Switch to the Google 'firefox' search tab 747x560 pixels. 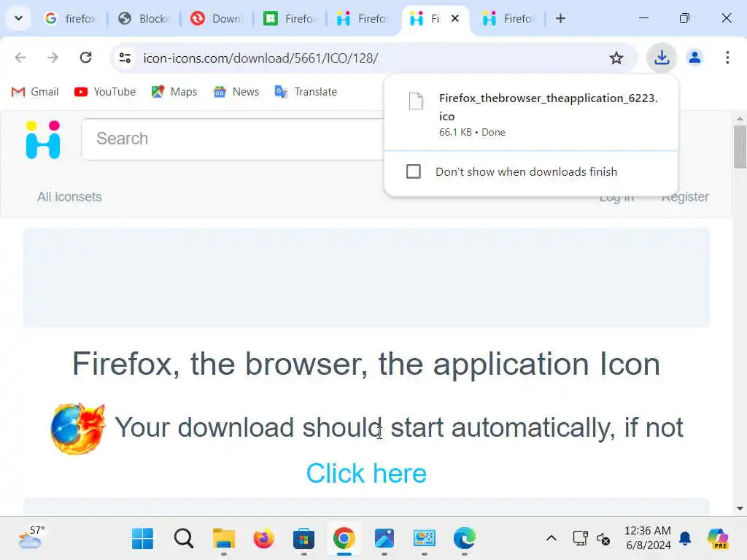[70, 18]
